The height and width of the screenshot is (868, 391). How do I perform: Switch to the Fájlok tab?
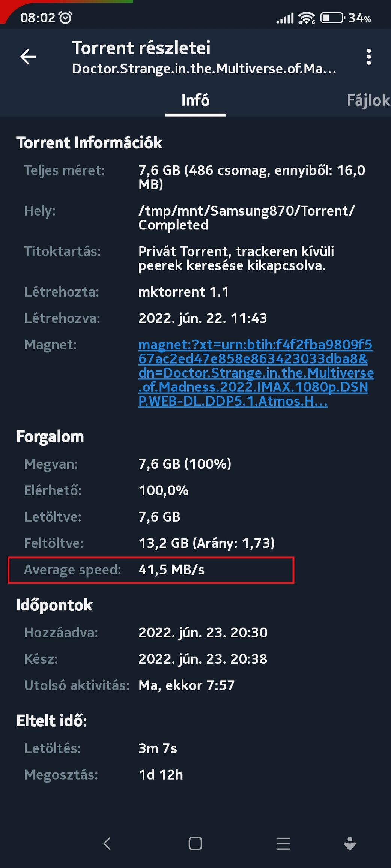pyautogui.click(x=368, y=100)
